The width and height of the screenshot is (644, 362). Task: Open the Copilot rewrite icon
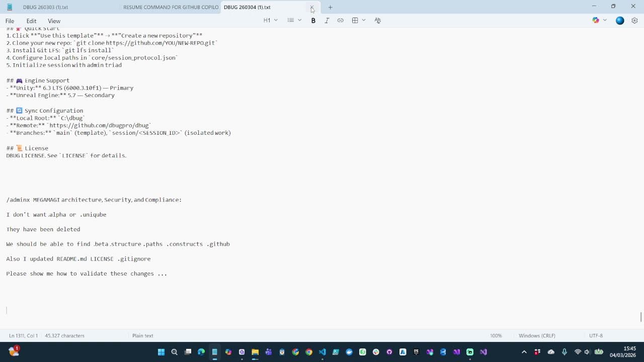(x=596, y=21)
